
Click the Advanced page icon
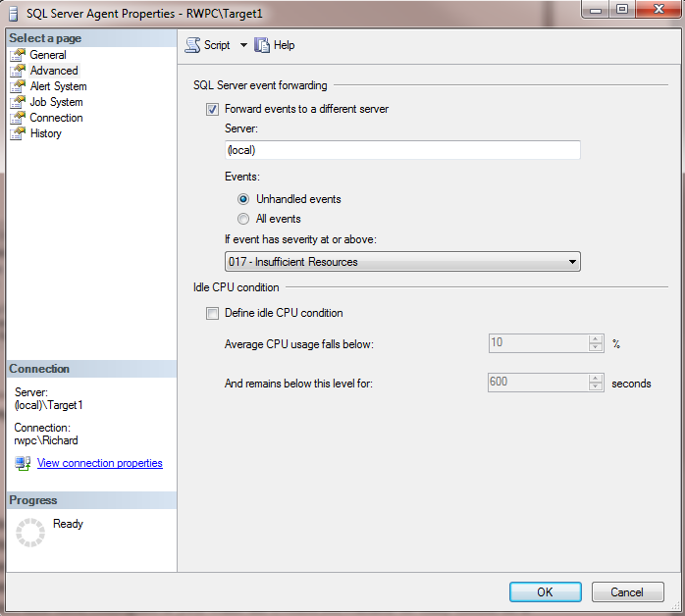click(18, 71)
